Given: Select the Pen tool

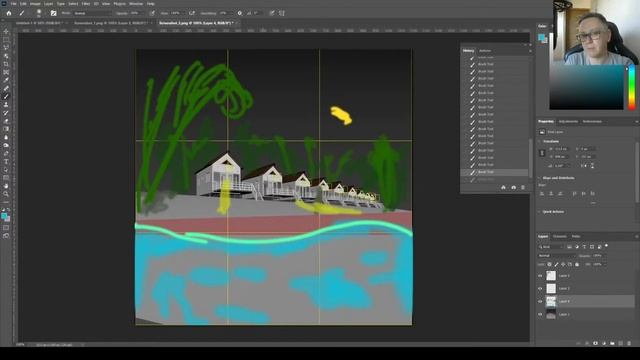Looking at the screenshot, I should point(6,153).
